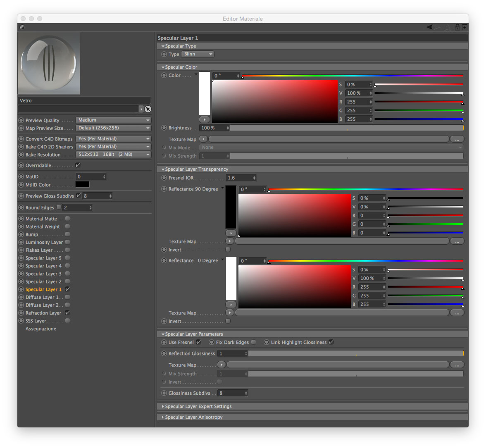486x448 pixels.
Task: Click the Fresnel IOR input field
Action: click(x=241, y=178)
